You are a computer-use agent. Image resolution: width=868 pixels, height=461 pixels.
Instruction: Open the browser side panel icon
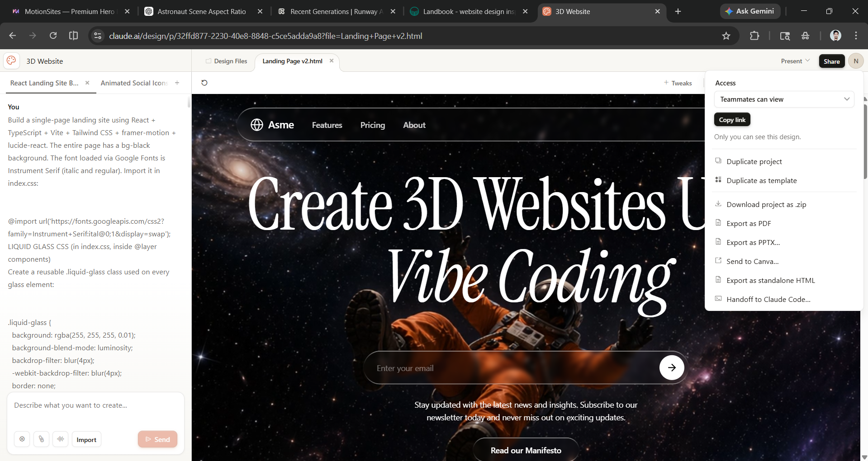(x=73, y=36)
